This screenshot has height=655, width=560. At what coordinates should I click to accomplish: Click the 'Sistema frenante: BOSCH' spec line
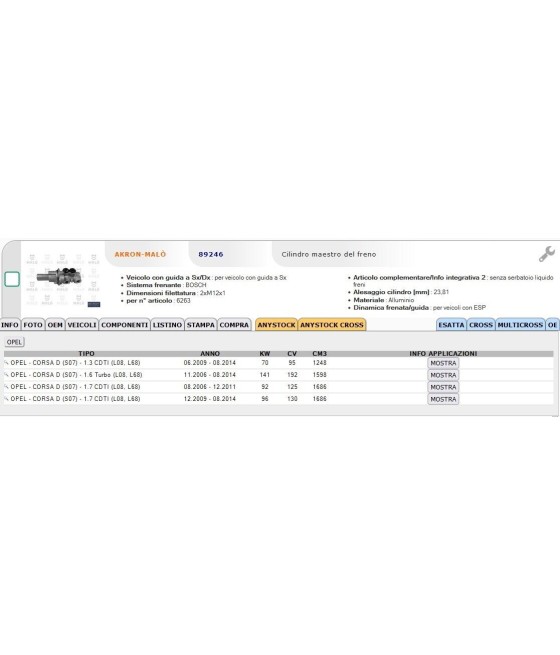click(166, 285)
